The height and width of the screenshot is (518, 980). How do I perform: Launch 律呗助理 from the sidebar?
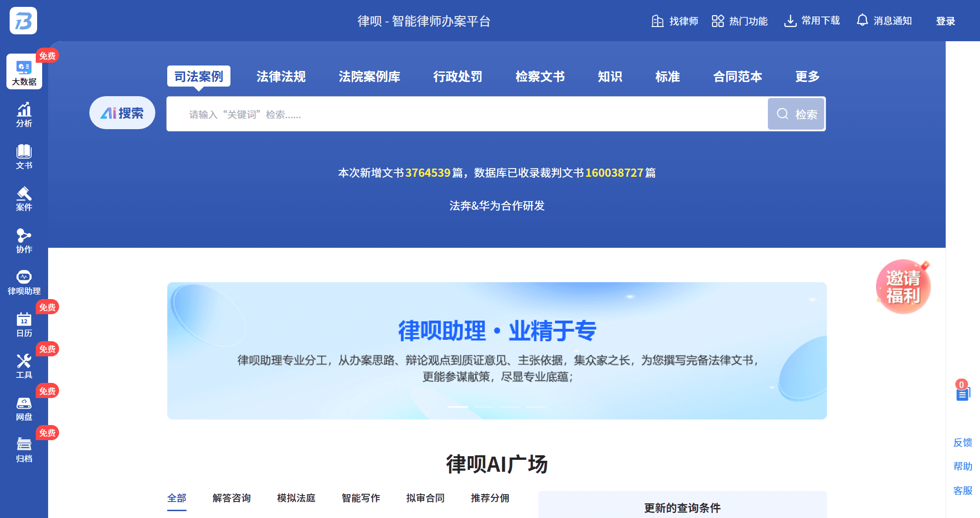(x=23, y=281)
